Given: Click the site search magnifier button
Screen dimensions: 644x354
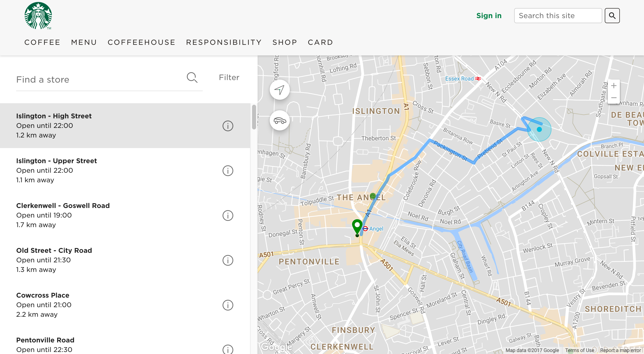Looking at the screenshot, I should [612, 16].
